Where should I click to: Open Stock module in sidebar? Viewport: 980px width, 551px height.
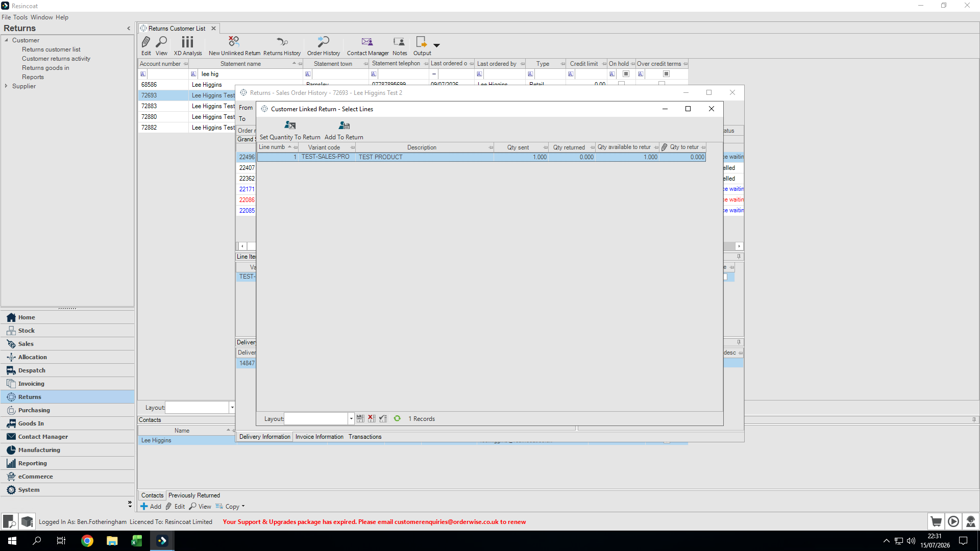coord(67,331)
